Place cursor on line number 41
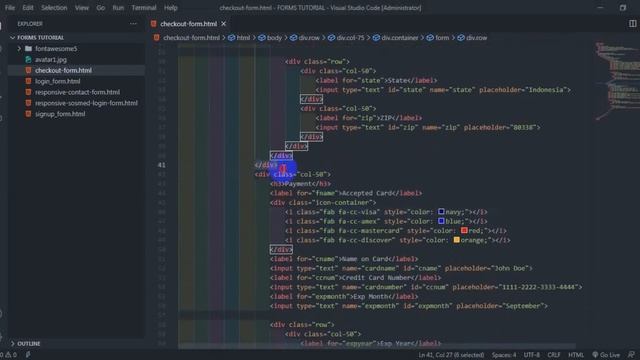640x360 pixels. pos(162,165)
